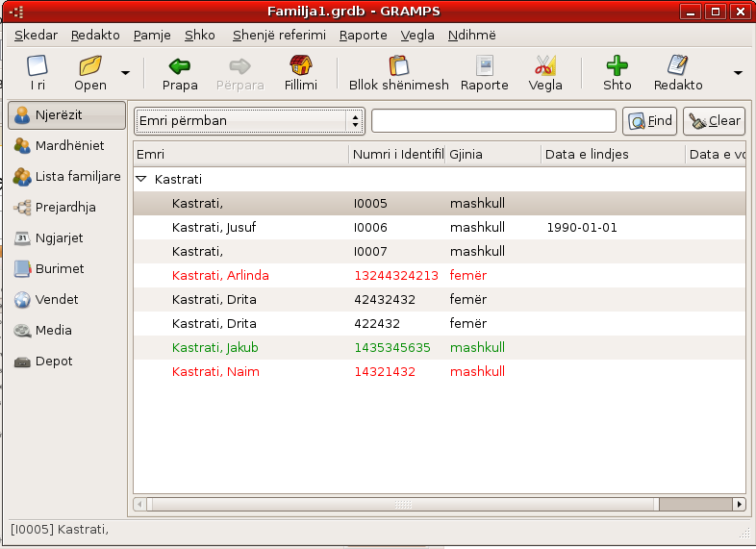Open the Shko menu

point(200,36)
